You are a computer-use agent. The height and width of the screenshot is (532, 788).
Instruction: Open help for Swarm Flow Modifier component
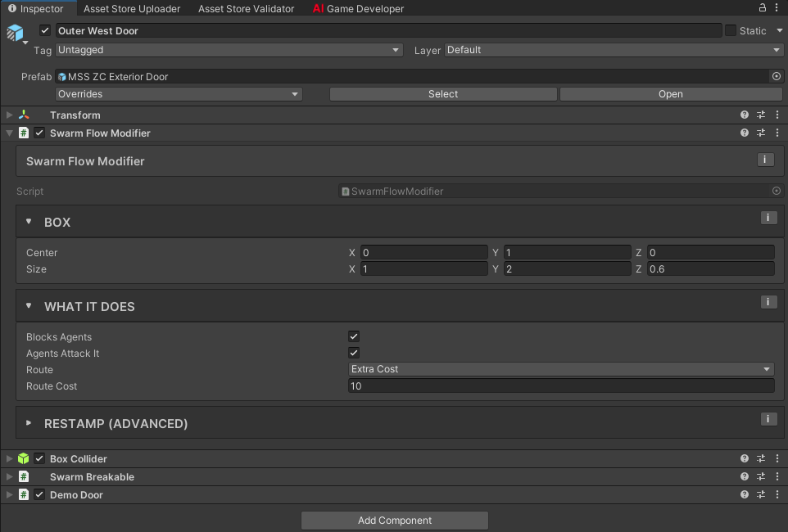(x=745, y=133)
